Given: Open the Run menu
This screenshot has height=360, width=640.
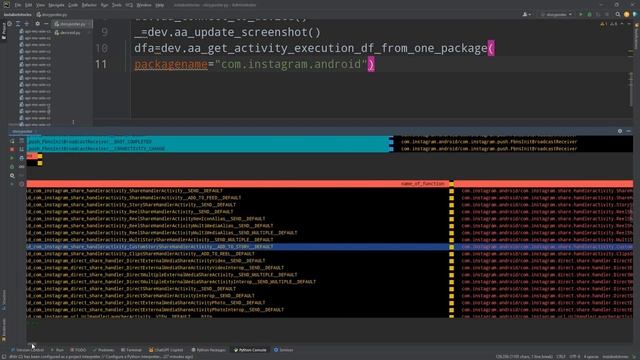Looking at the screenshot, I should pyautogui.click(x=104, y=5).
